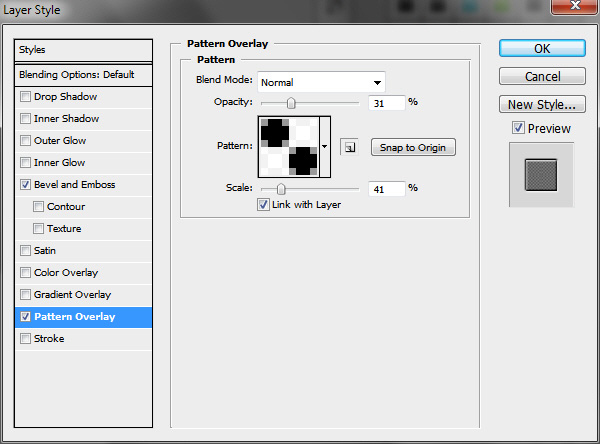
Task: Click the Opacity slider handle
Action: 291,103
